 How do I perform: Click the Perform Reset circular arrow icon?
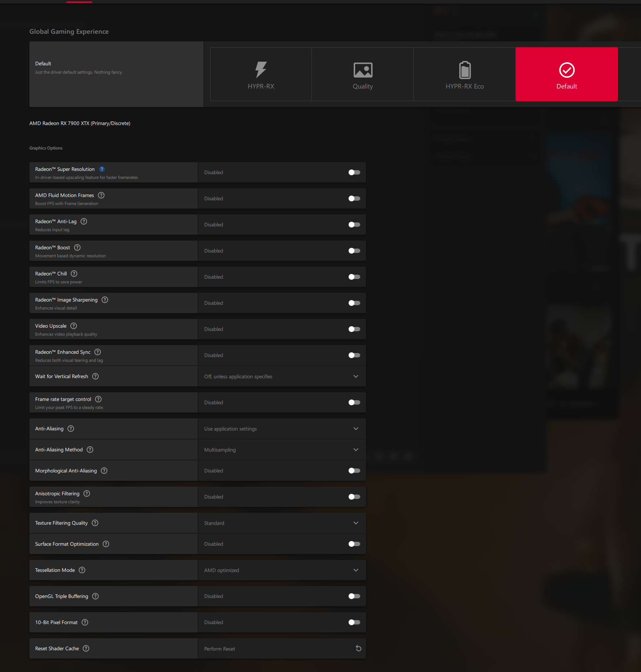coord(358,648)
